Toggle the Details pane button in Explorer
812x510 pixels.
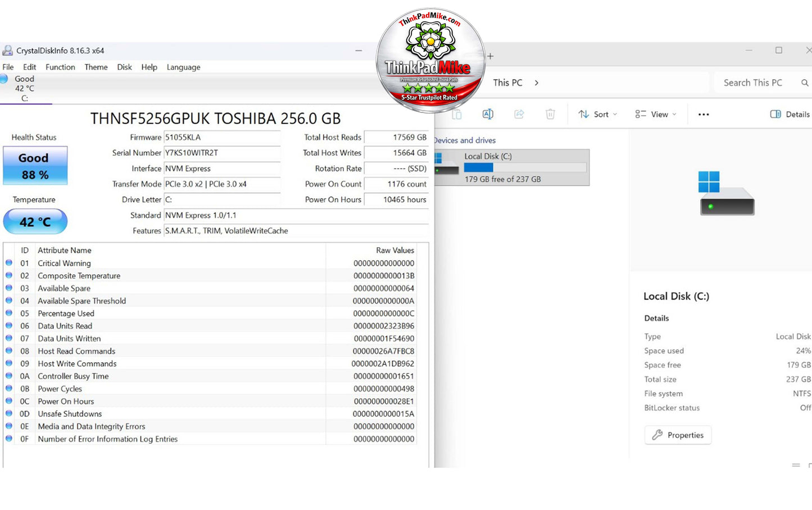[x=790, y=114]
